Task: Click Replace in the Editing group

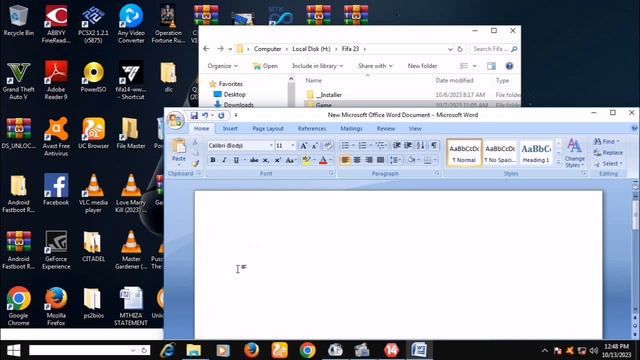Action: click(608, 152)
